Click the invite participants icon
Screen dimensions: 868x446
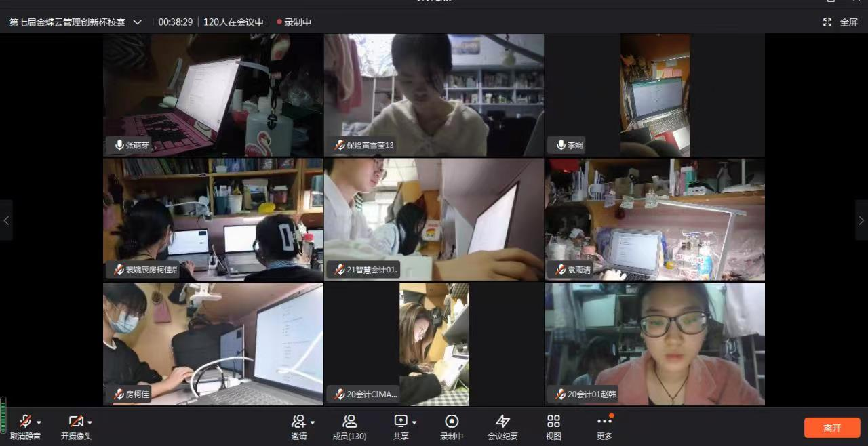[x=298, y=422]
